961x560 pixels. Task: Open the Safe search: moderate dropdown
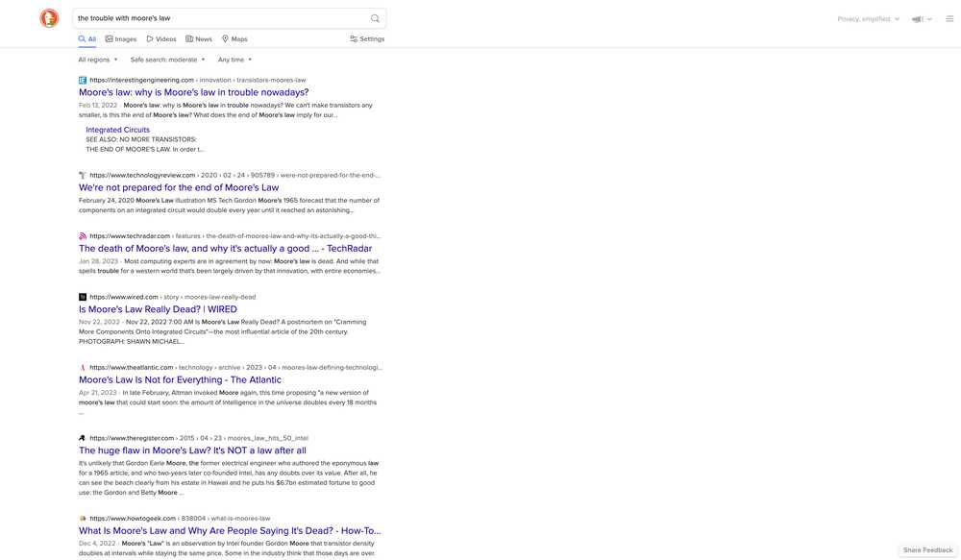point(167,60)
